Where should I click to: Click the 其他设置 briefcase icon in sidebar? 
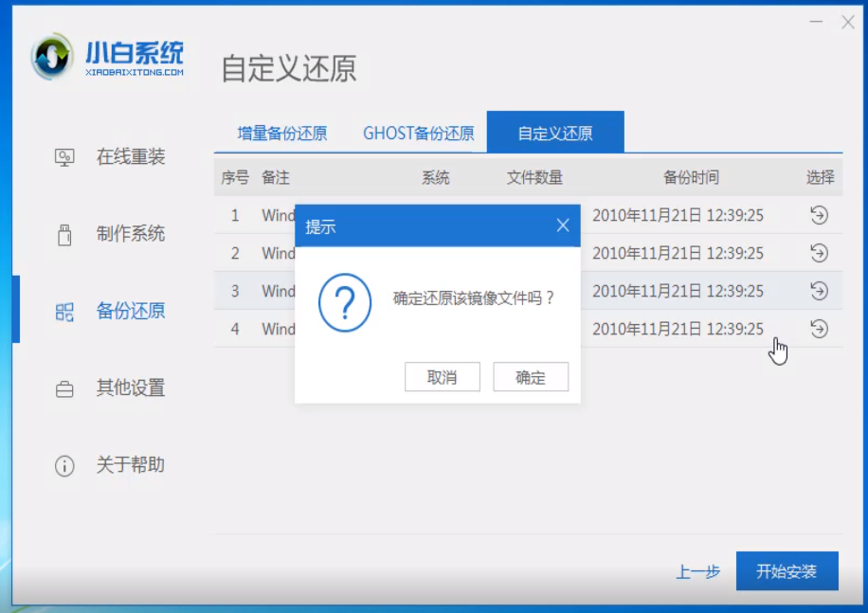click(64, 388)
